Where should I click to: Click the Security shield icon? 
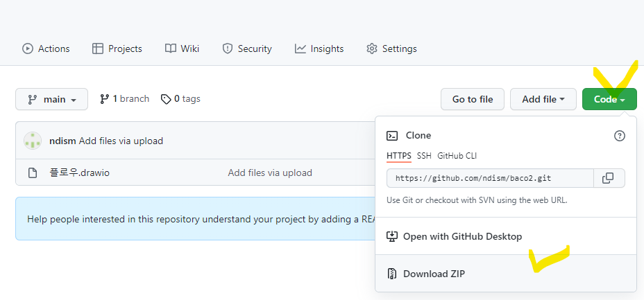click(x=227, y=48)
